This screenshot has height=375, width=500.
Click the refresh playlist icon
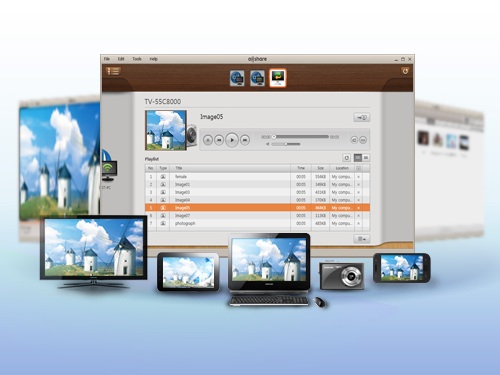(x=347, y=158)
